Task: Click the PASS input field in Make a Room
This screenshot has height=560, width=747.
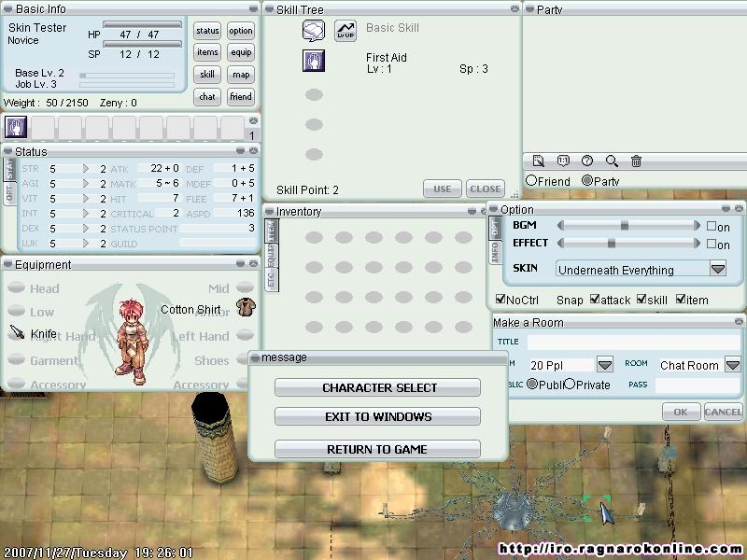Action: [x=698, y=385]
